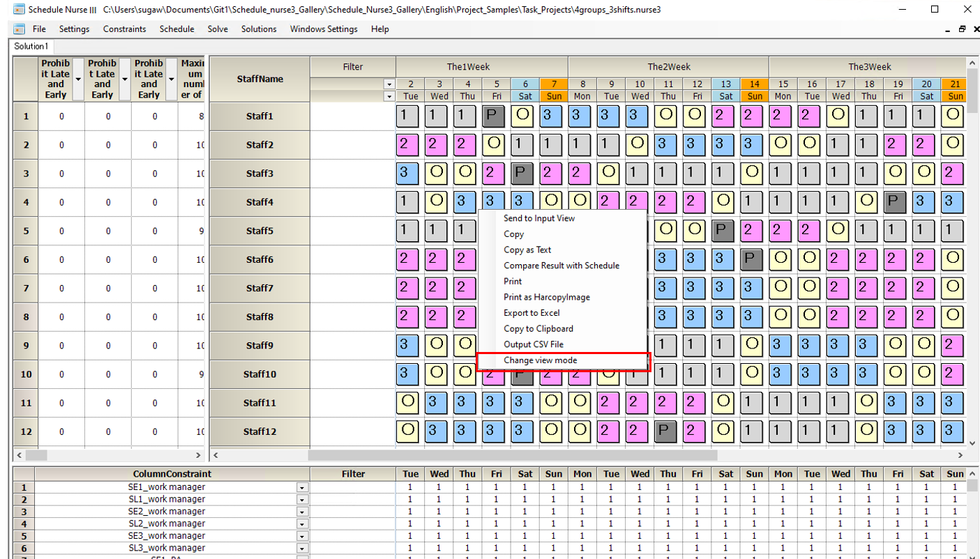Image resolution: width=980 pixels, height=559 pixels.
Task: Expand the SL3_work manager dropdown
Action: coord(302,548)
